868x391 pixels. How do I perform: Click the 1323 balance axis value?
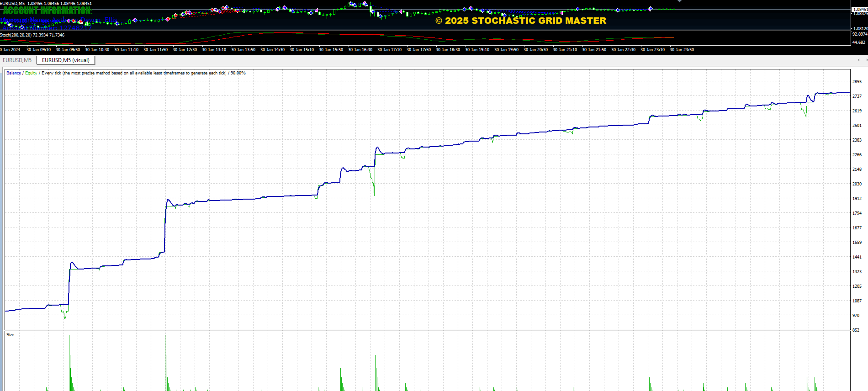[x=857, y=272]
